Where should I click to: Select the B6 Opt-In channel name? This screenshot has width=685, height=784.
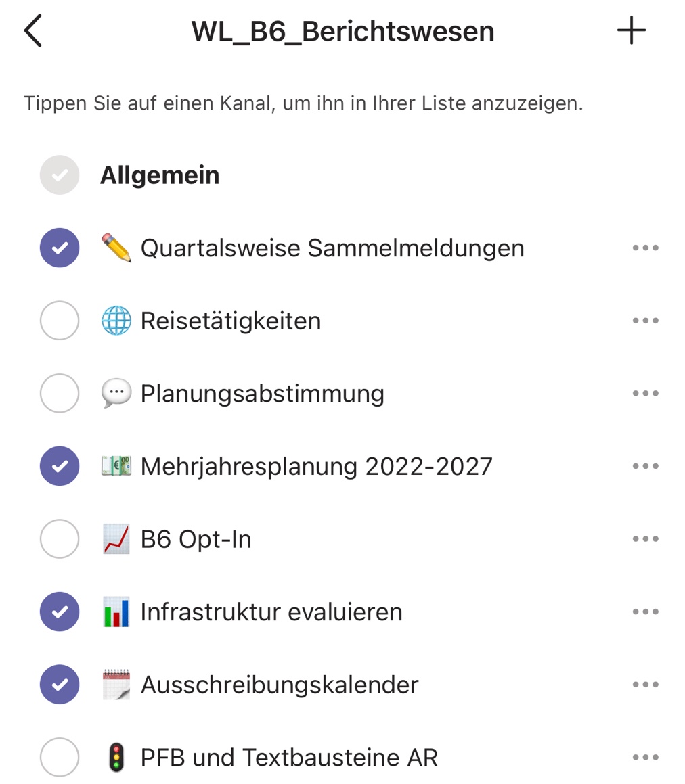click(196, 539)
